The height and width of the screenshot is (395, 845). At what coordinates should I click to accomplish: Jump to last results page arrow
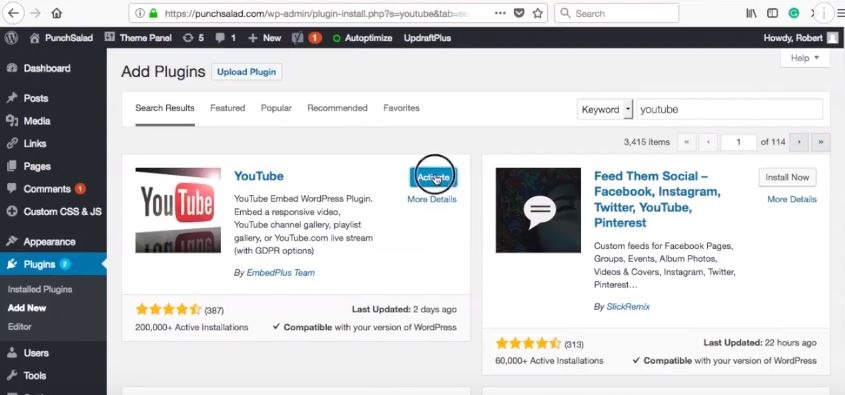pyautogui.click(x=821, y=142)
